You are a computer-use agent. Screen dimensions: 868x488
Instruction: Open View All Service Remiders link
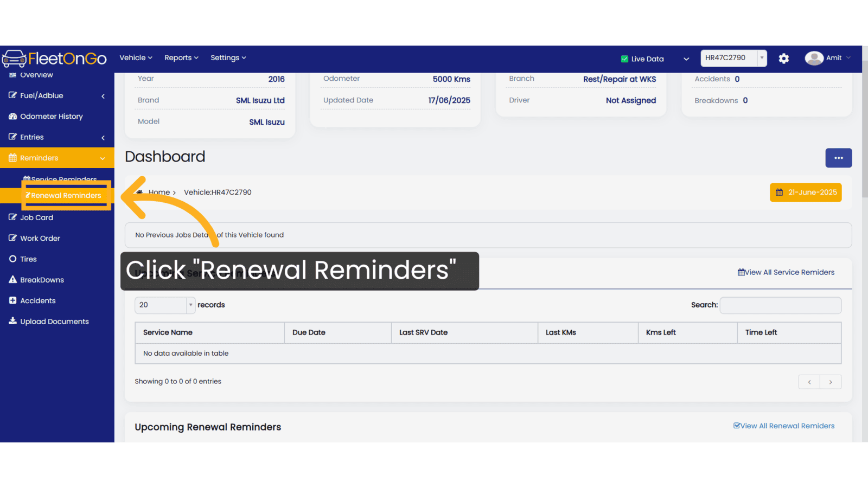point(786,272)
